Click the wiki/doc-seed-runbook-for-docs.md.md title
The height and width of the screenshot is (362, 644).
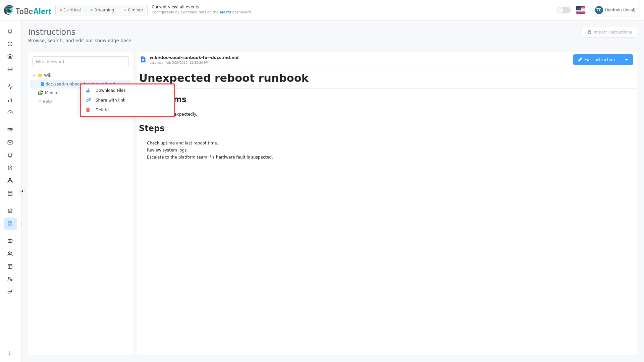194,58
